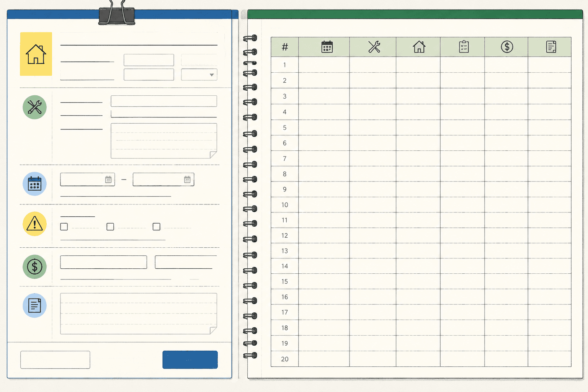
Task: Click the green dollar sign circle icon
Action: pos(34,266)
